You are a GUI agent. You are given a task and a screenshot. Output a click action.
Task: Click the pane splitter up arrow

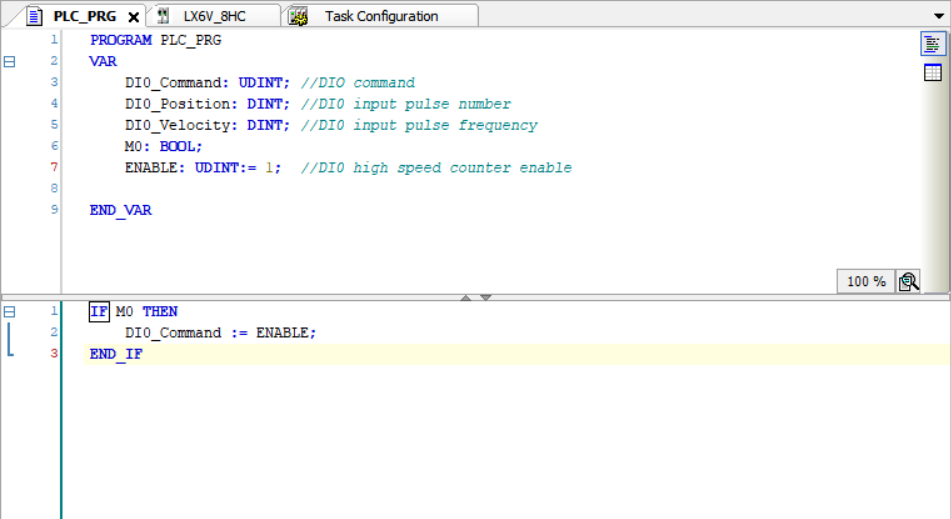point(466,298)
